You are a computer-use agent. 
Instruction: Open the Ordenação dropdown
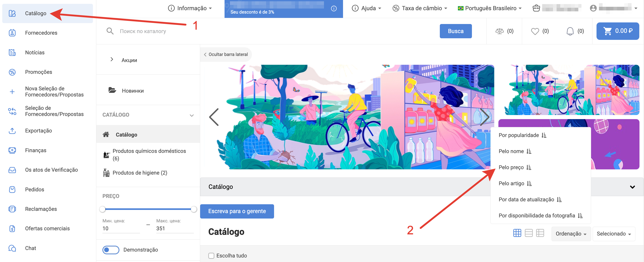click(571, 234)
